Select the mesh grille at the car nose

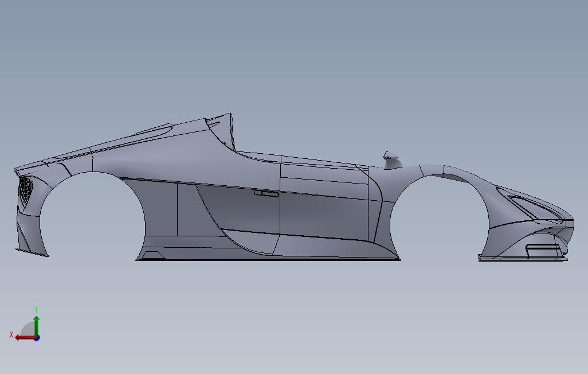coord(26,191)
